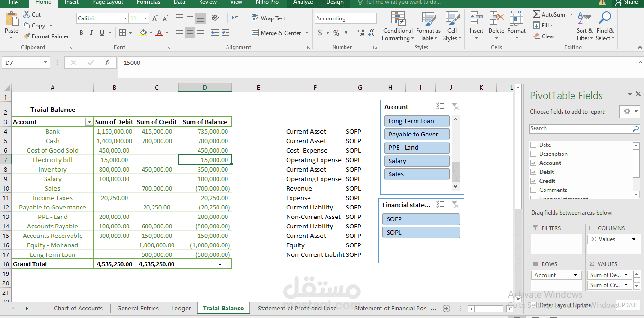Check the Date field checkbox

pos(534,145)
